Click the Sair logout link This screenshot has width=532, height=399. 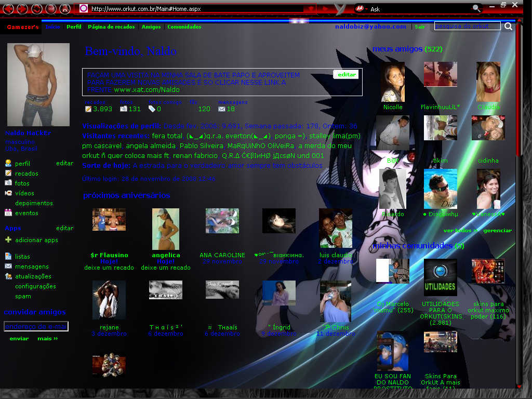tap(420, 27)
